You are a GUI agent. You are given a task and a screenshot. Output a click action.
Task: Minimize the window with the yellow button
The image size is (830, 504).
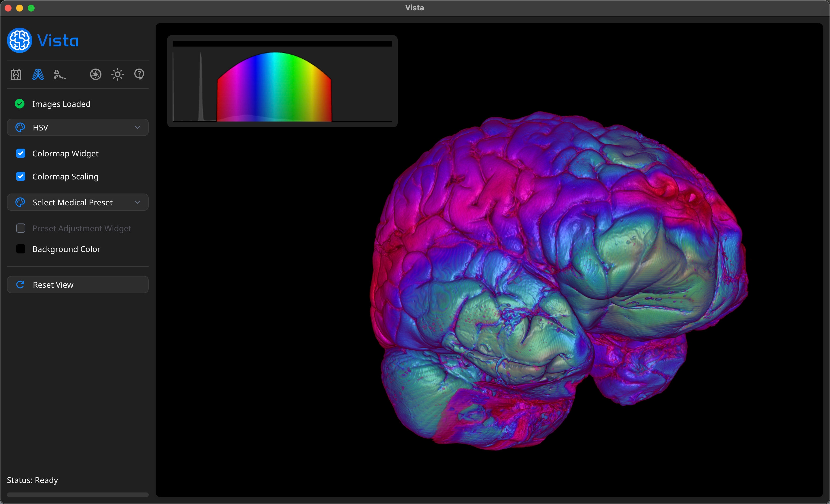[20, 8]
